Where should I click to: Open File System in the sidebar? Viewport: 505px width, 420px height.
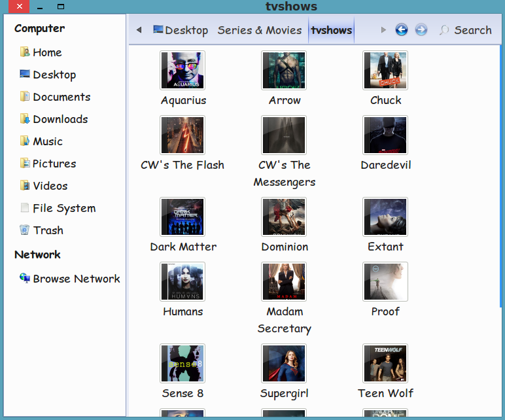click(x=58, y=208)
